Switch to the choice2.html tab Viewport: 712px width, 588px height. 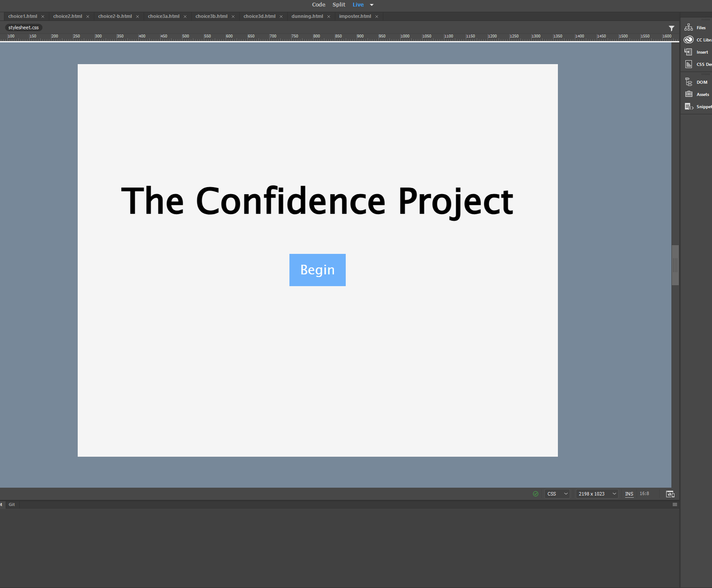tap(68, 16)
